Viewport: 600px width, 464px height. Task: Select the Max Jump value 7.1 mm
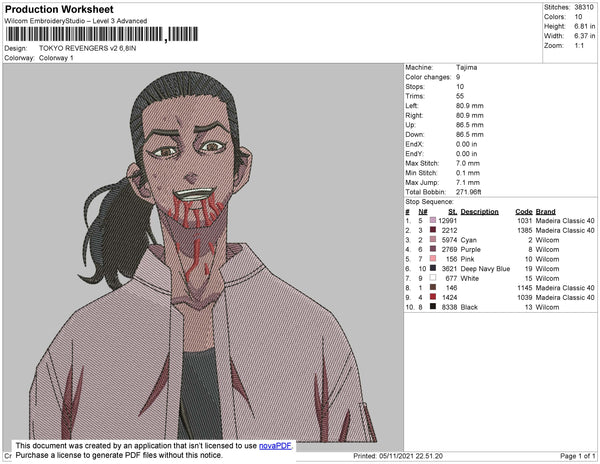pos(468,182)
